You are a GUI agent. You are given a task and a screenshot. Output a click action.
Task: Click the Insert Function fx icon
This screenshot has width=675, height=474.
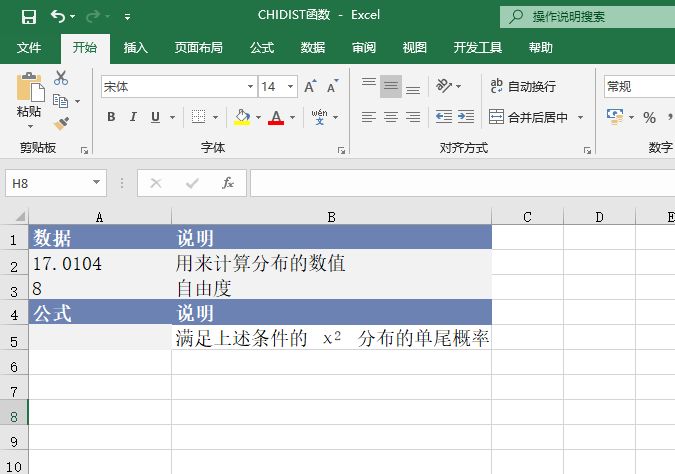(228, 183)
